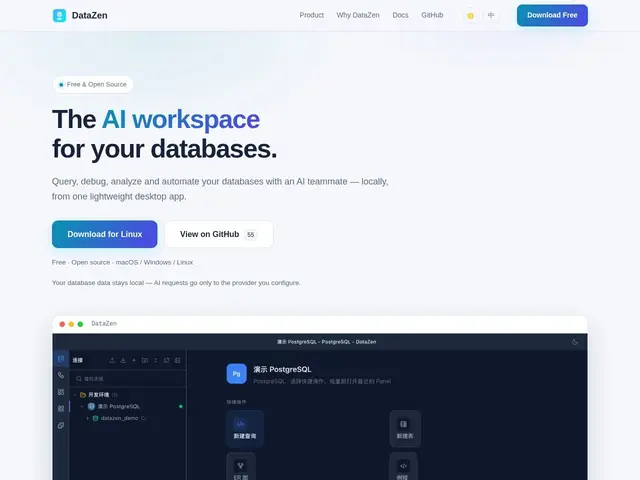The image size is (640, 480).
Task: Click the new-folder toolbar icon
Action: point(145,360)
